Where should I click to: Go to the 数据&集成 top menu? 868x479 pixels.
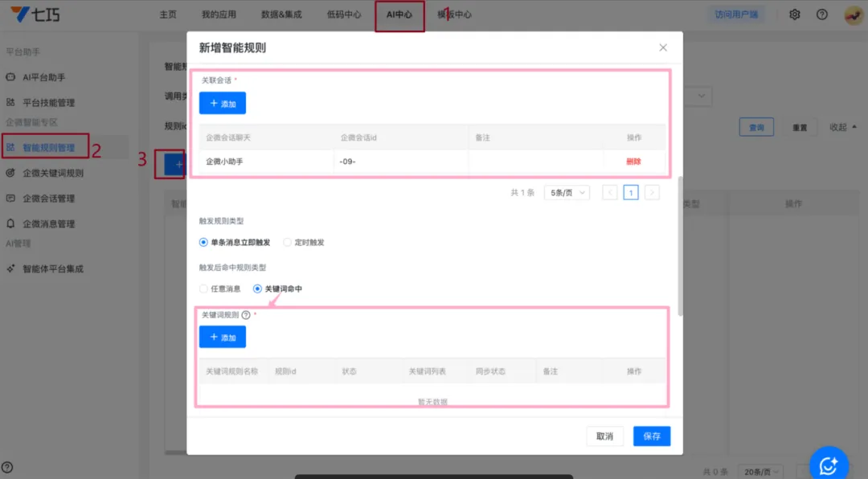click(281, 14)
